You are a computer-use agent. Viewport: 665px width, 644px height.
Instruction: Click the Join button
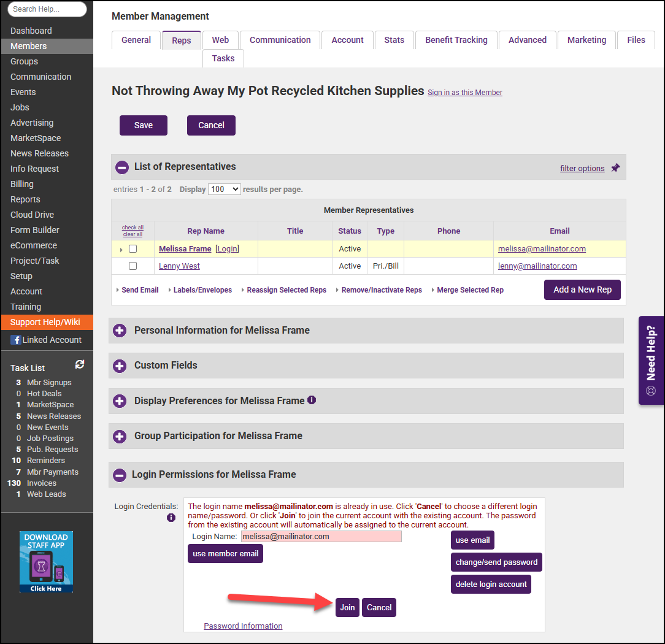347,608
